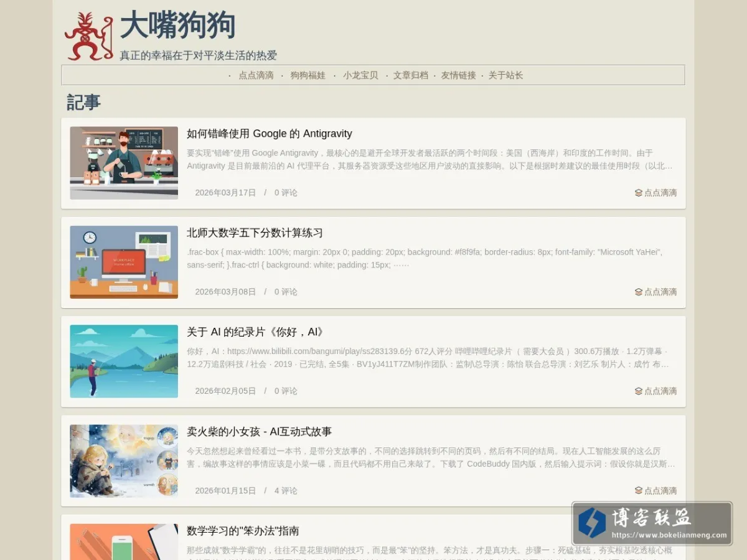Open 点点滴滴 category label on 分数计算练习 post

coord(660,292)
